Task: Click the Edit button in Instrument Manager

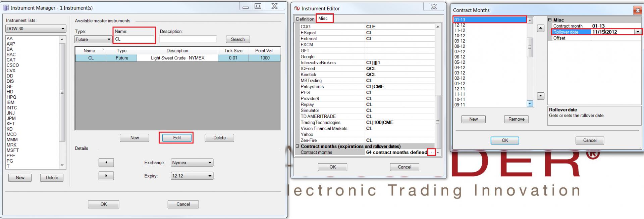Action: click(x=177, y=138)
